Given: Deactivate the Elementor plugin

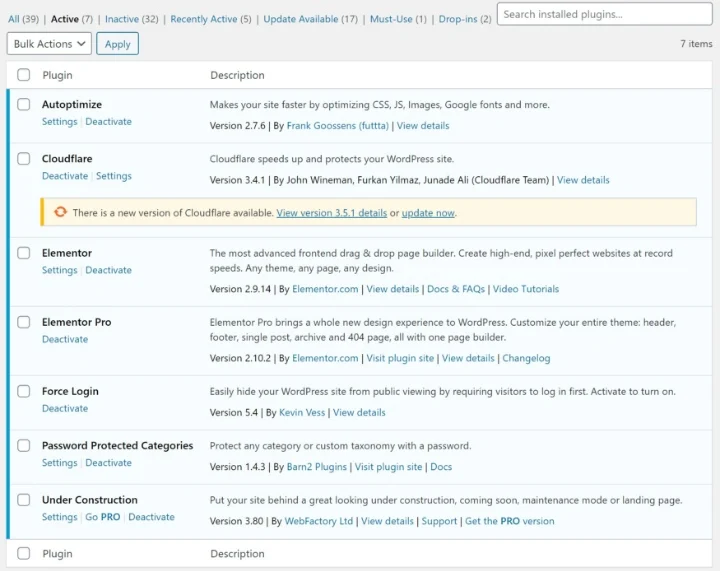Looking at the screenshot, I should [108, 270].
